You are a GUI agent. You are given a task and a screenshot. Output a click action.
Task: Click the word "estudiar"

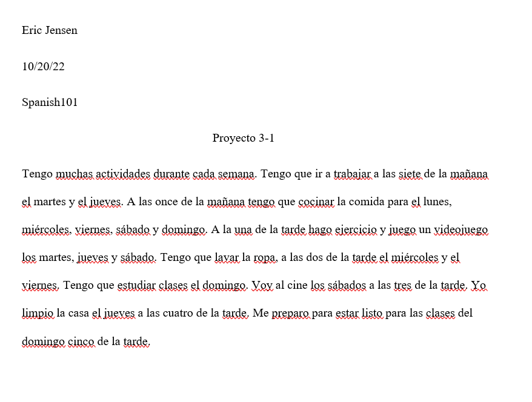point(136,285)
